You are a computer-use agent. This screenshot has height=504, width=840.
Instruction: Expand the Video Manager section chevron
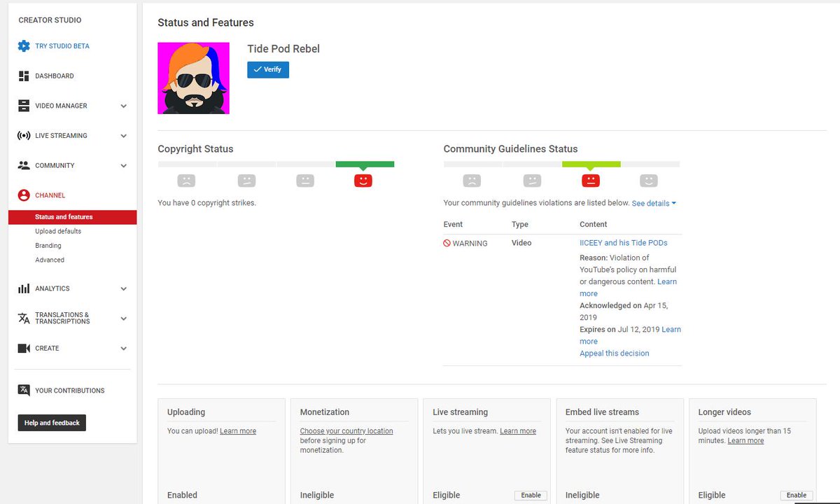[x=124, y=106]
